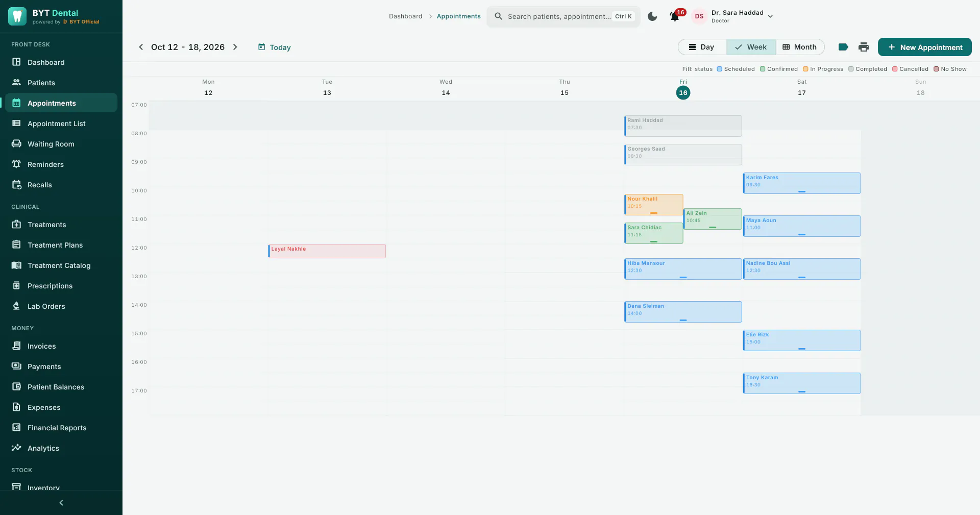Open Treatments in the sidebar
This screenshot has width=980, height=515.
[61, 225]
